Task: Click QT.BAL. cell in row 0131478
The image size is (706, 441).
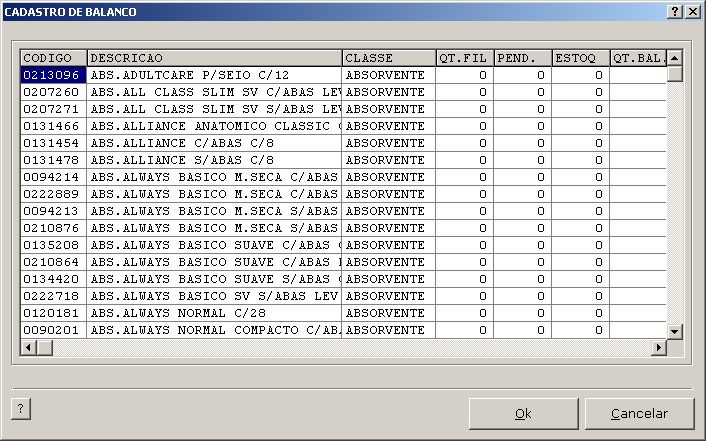Action: tap(638, 160)
